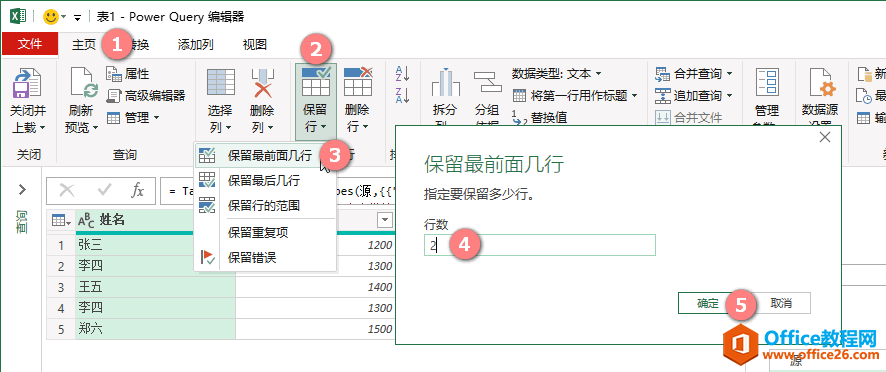This screenshot has width=886, height=372.
Task: Click 替换值 in the ribbon
Action: [540, 117]
